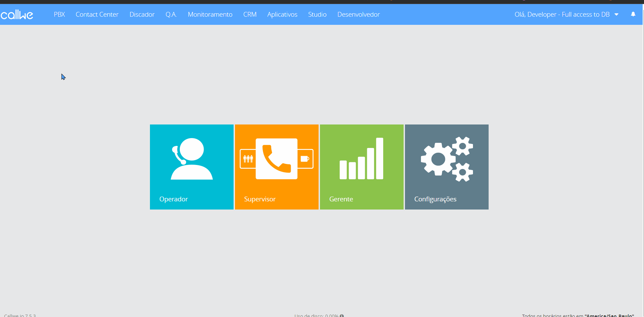Click the Gerente label text
The width and height of the screenshot is (644, 317).
point(341,199)
